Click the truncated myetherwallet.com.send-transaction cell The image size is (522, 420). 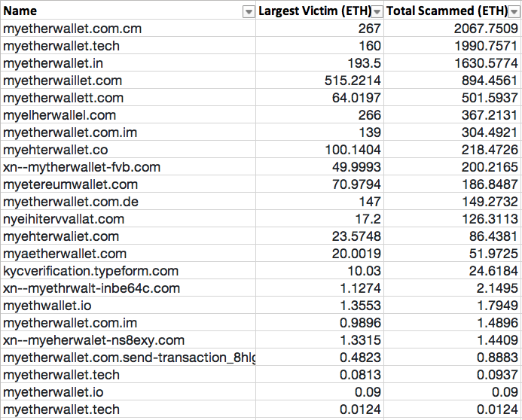(x=128, y=358)
